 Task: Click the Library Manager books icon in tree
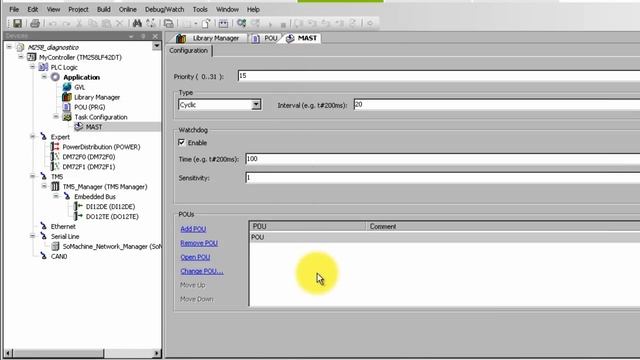coord(67,97)
